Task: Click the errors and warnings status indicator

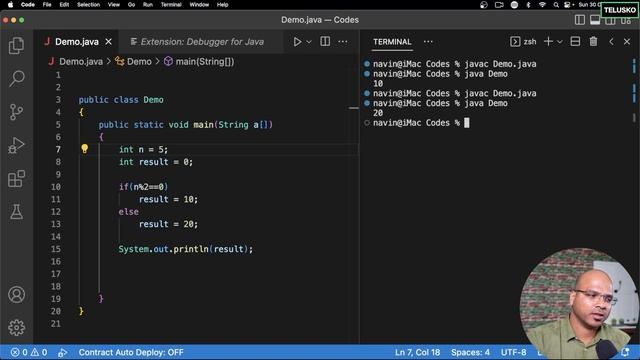Action: point(29,352)
